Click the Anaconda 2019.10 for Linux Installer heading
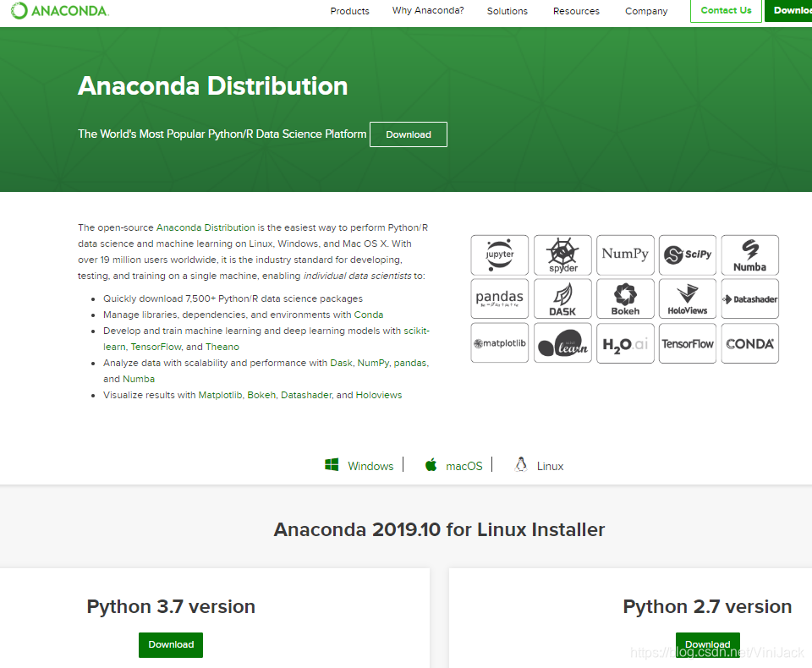 tap(439, 529)
